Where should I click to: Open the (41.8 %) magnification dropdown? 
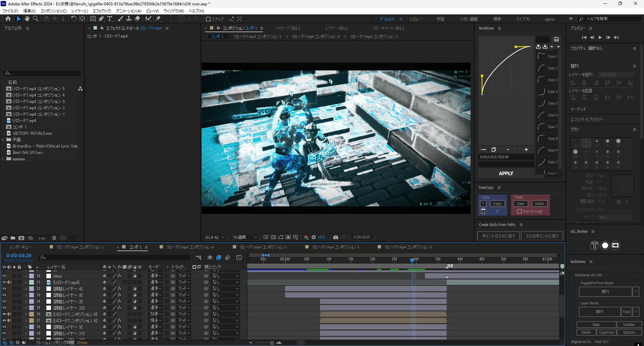point(215,237)
